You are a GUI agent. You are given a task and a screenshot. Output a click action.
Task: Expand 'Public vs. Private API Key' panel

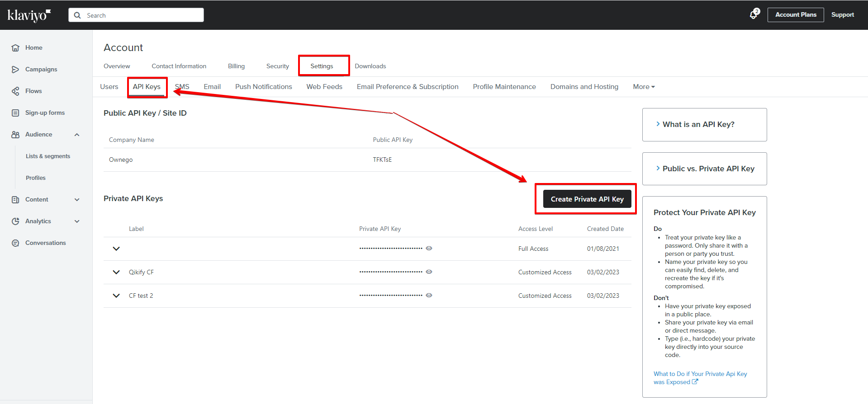pos(704,169)
